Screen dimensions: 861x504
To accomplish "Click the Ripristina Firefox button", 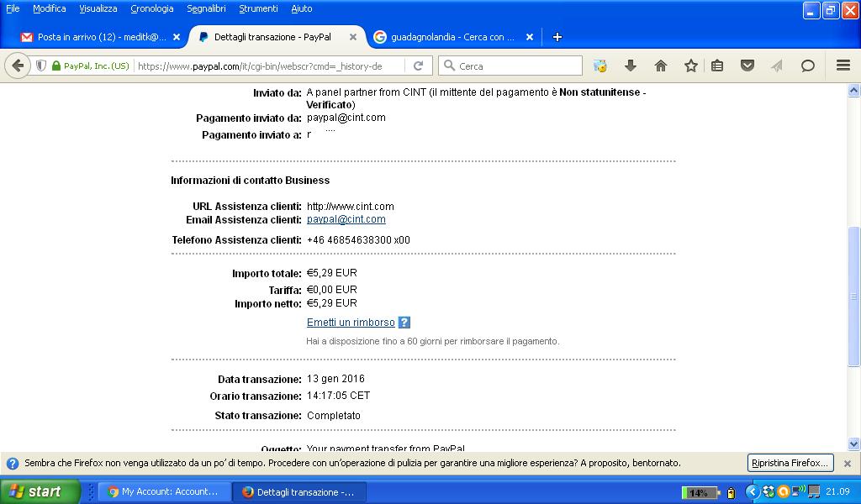I will pos(790,463).
